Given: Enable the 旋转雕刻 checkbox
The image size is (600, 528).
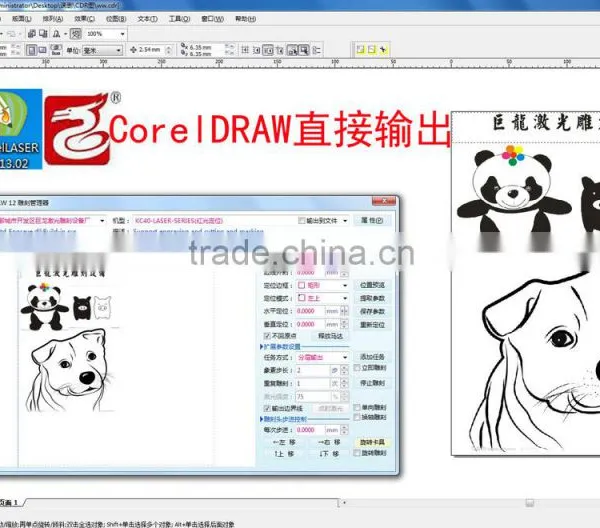Looking at the screenshot, I should [357, 453].
